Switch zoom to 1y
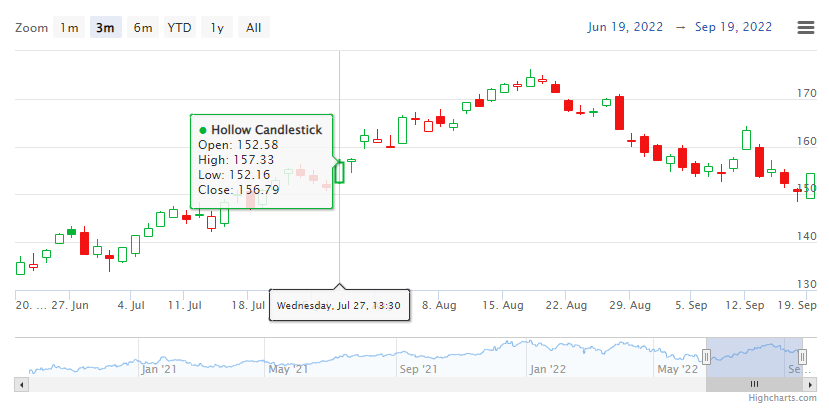829x411 pixels. point(216,27)
